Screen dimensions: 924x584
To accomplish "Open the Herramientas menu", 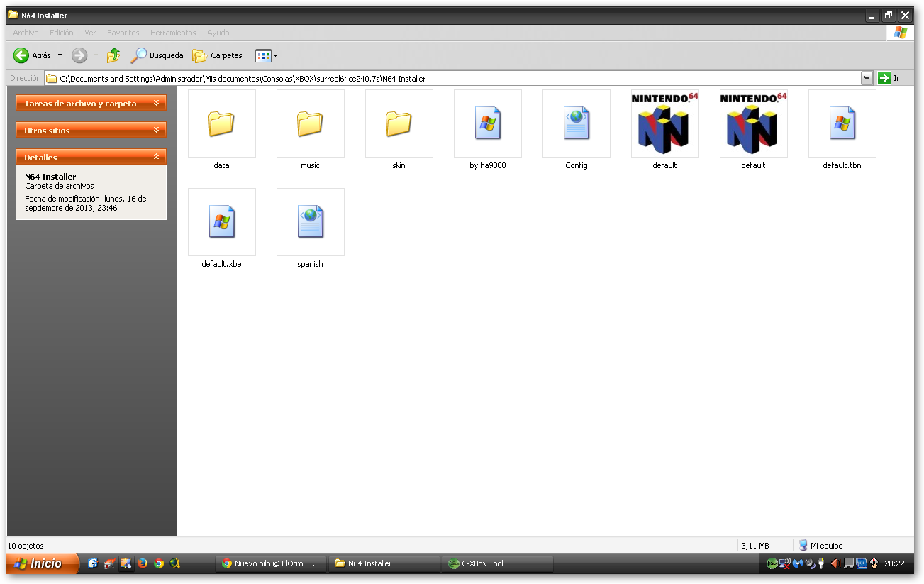I will tap(173, 33).
